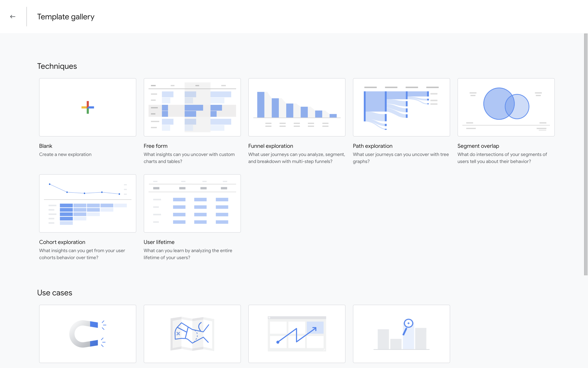This screenshot has height=368, width=588.
Task: Click the magnet use case card
Action: click(x=87, y=334)
